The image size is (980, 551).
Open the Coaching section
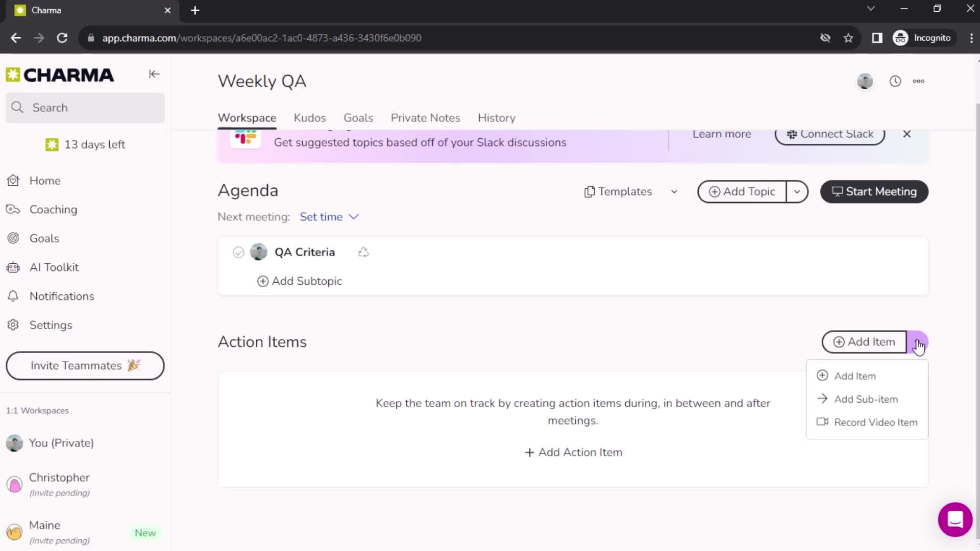point(53,209)
